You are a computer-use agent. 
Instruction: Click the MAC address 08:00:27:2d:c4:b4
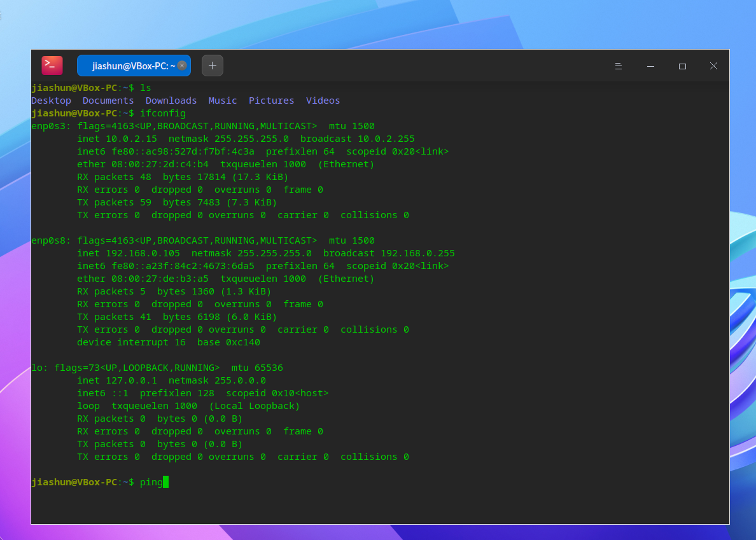(x=160, y=164)
